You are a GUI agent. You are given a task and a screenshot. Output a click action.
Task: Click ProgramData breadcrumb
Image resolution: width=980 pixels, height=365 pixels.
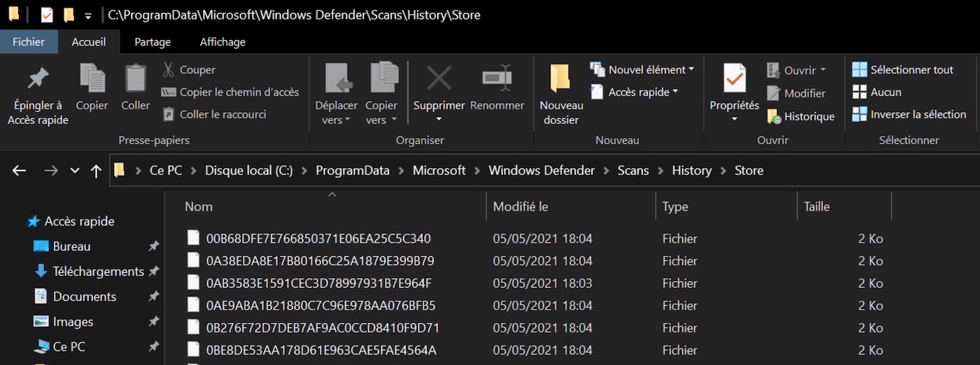pyautogui.click(x=353, y=170)
